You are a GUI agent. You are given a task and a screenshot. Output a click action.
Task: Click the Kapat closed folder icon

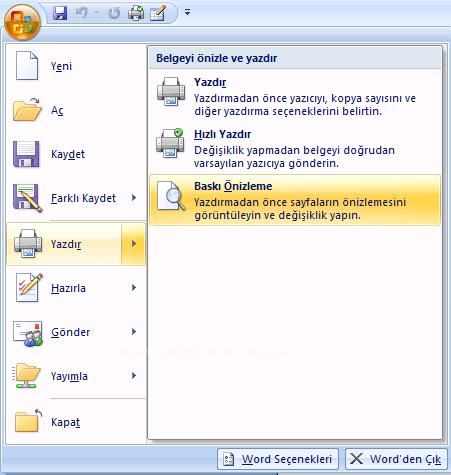28,421
